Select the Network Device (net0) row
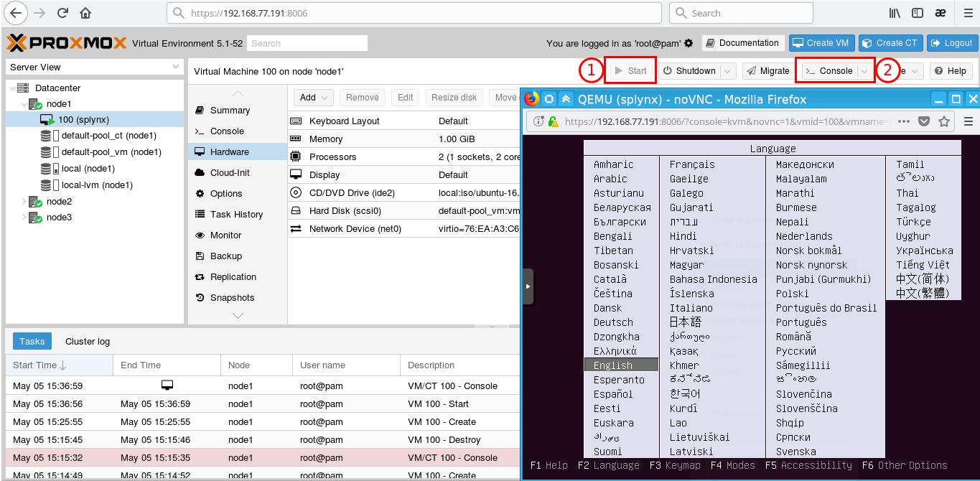The height and width of the screenshot is (481, 980). pyautogui.click(x=403, y=229)
